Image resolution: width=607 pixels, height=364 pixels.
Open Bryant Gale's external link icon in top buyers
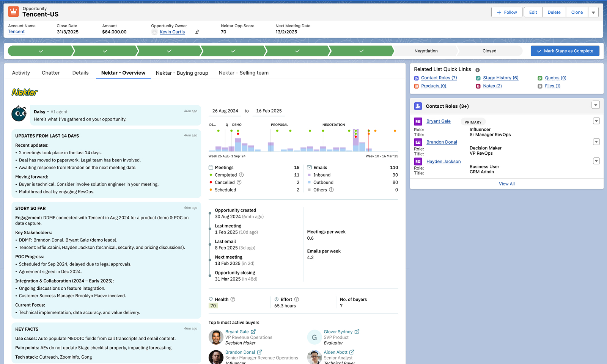[x=253, y=332]
